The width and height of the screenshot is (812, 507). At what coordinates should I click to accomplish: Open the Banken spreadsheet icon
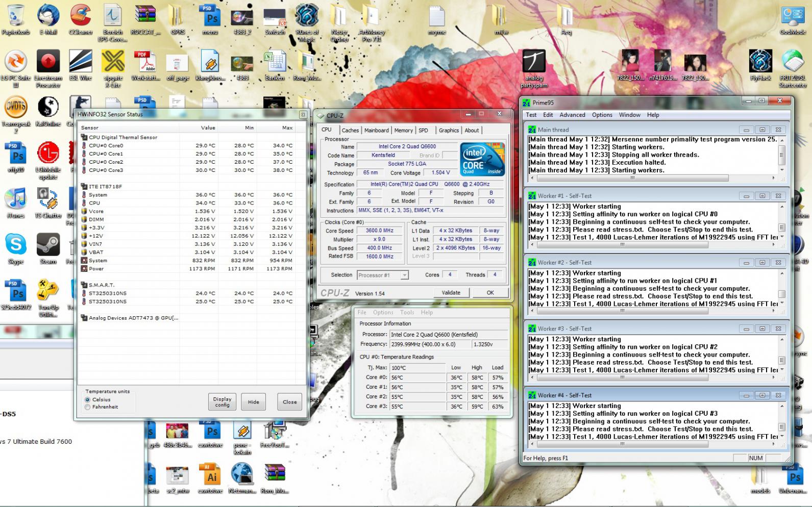(275, 65)
